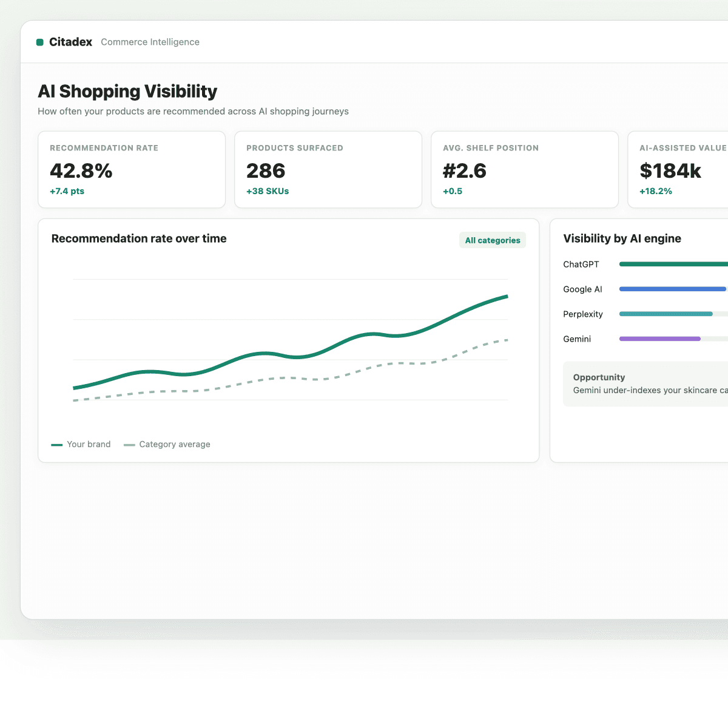The image size is (728, 728).
Task: Open the Opportunity insight box
Action: click(x=645, y=384)
